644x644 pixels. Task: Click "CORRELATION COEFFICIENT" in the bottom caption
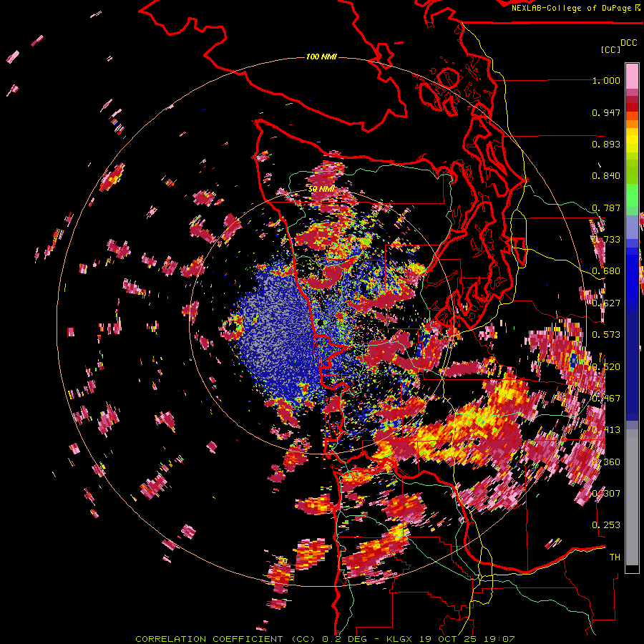(209, 639)
